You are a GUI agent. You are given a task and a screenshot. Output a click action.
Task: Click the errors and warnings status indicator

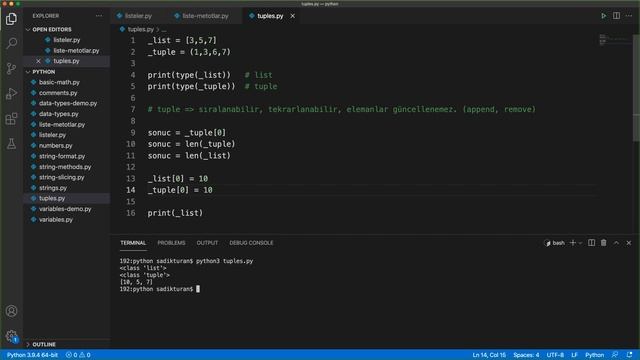(78, 355)
